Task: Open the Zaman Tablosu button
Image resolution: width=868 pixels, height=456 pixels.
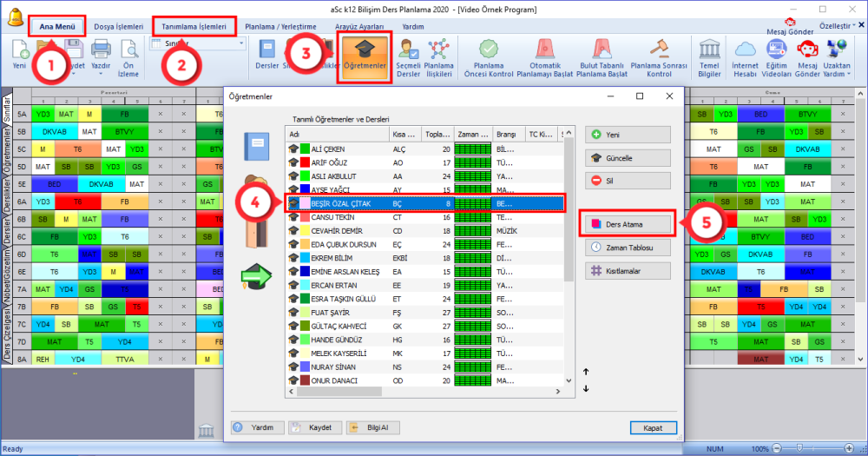Action: click(x=628, y=248)
